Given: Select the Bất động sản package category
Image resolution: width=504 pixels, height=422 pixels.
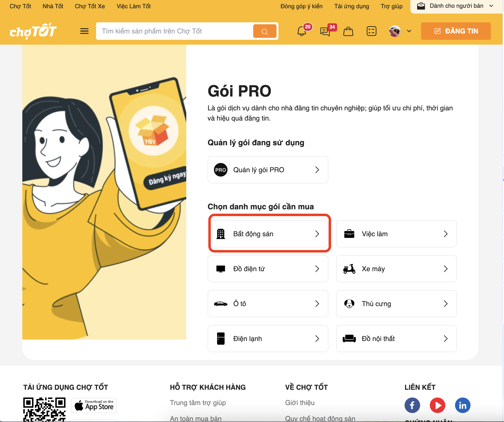Looking at the screenshot, I should [268, 234].
